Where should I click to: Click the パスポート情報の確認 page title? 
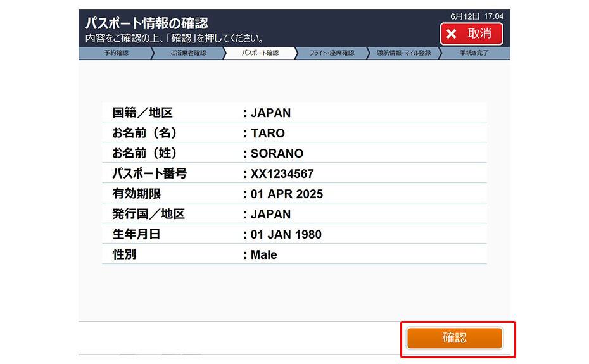tap(146, 23)
